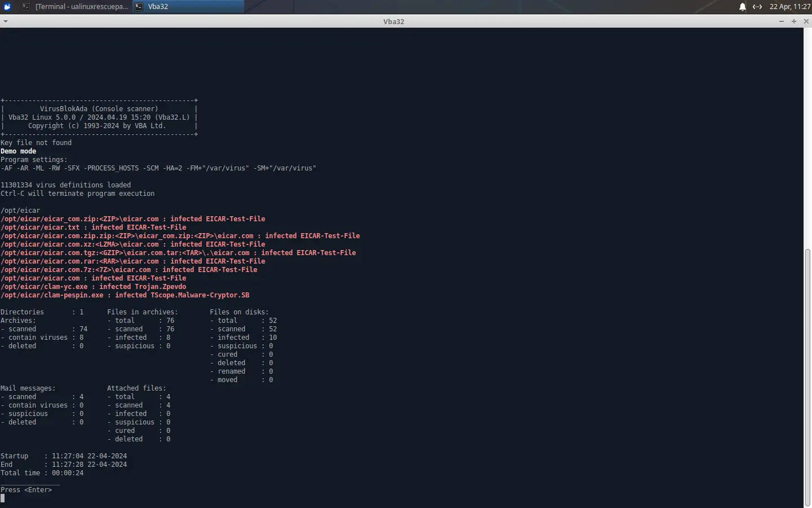Click 'Ctrl-C will terminate program execution' line
This screenshot has width=812, height=508.
pos(78,194)
